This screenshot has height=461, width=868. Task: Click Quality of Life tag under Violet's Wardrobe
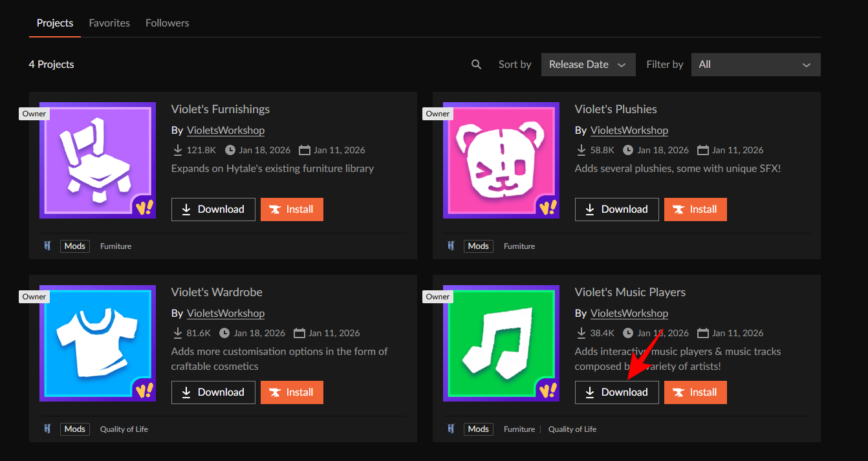[x=124, y=429]
